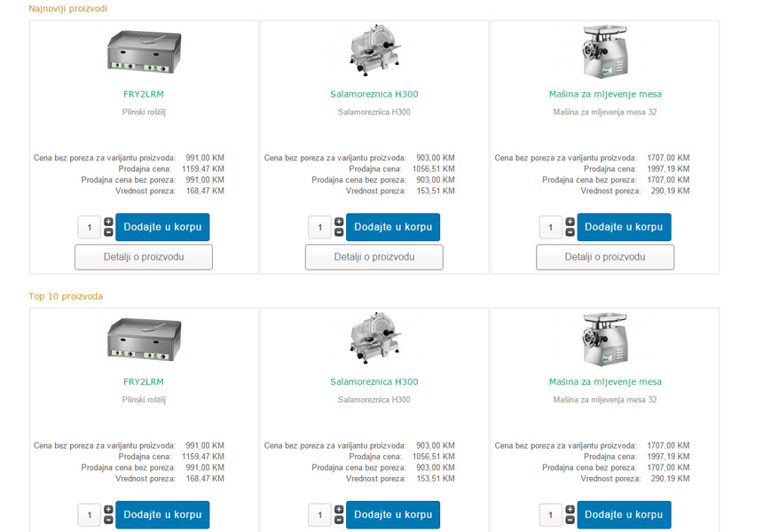Focus quantity field for FRY2LRM in Top 10 proizvoda
This screenshot has width=771, height=532.
pyautogui.click(x=90, y=515)
